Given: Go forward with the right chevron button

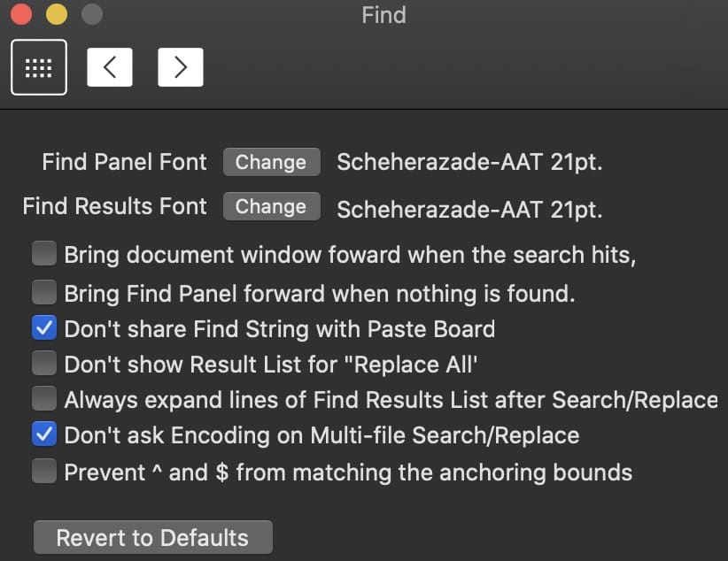Looking at the screenshot, I should click(x=181, y=67).
